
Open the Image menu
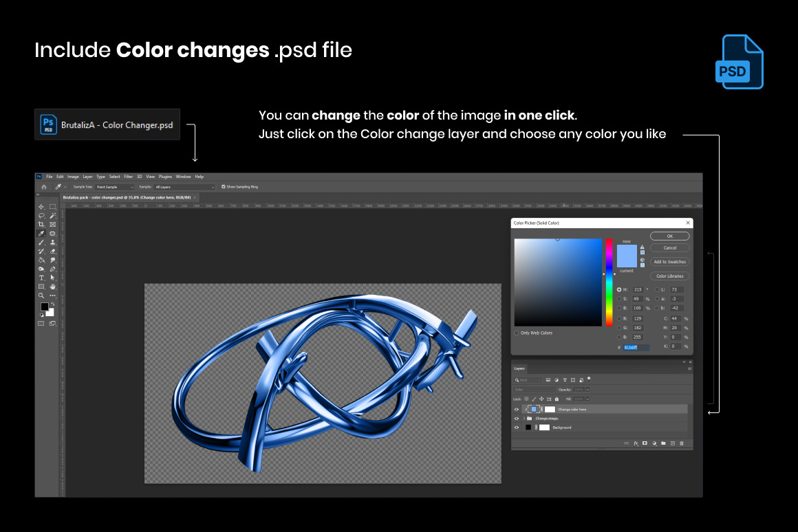pyautogui.click(x=74, y=177)
